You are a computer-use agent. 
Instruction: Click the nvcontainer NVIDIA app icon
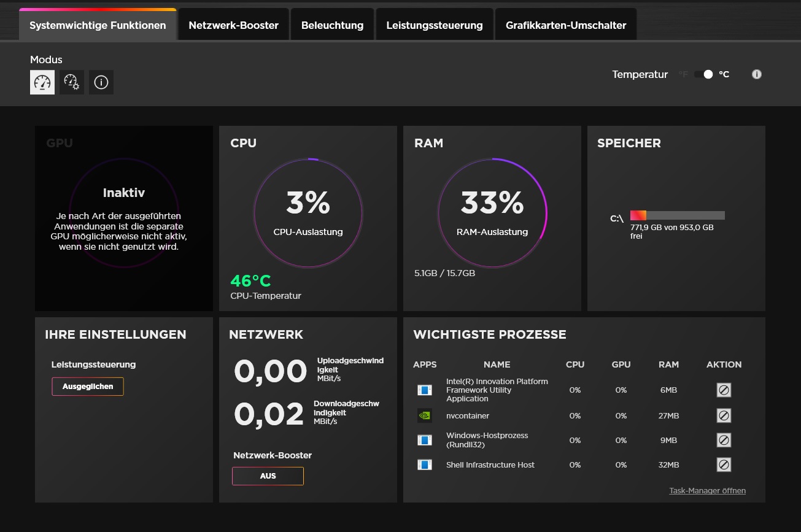(424, 415)
